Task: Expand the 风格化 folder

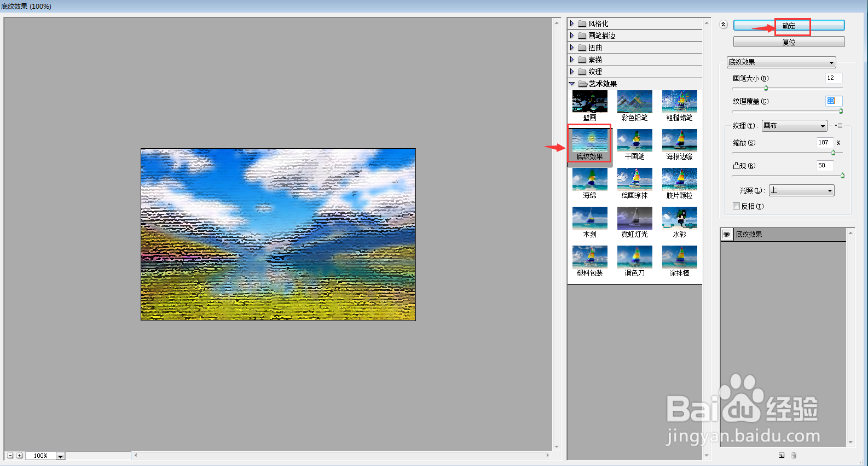Action: [x=572, y=24]
